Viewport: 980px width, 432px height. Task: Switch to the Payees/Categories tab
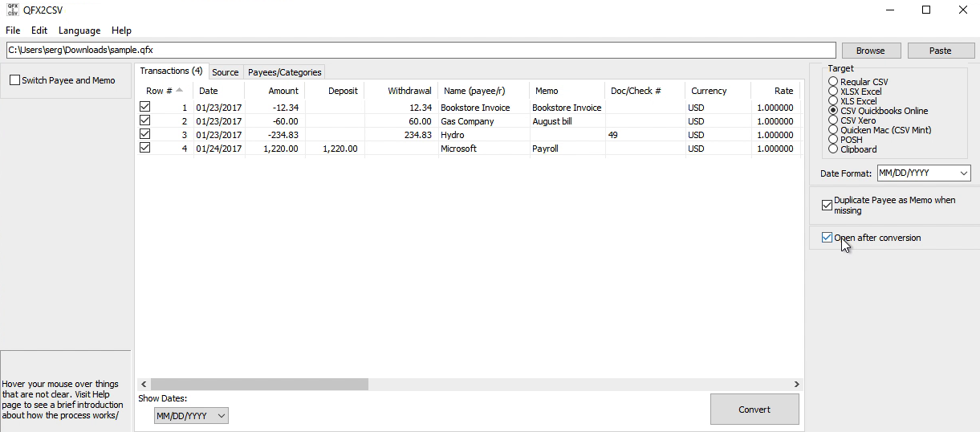pyautogui.click(x=285, y=72)
